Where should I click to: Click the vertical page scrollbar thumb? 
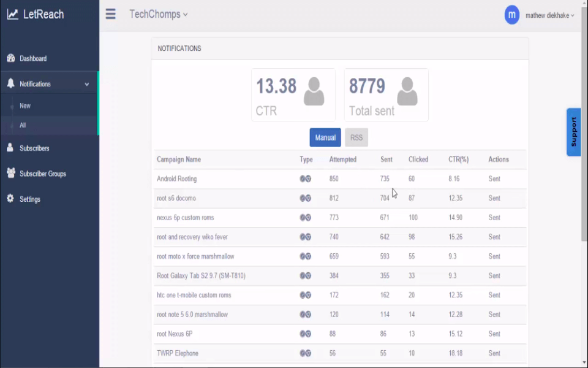pos(584,124)
